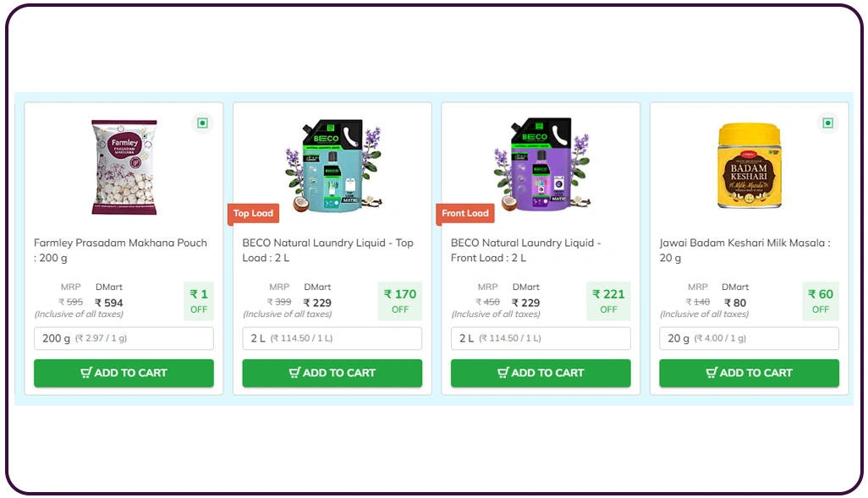868x498 pixels.
Task: Add BECO Front Load laundry liquid to cart
Action: click(x=540, y=373)
